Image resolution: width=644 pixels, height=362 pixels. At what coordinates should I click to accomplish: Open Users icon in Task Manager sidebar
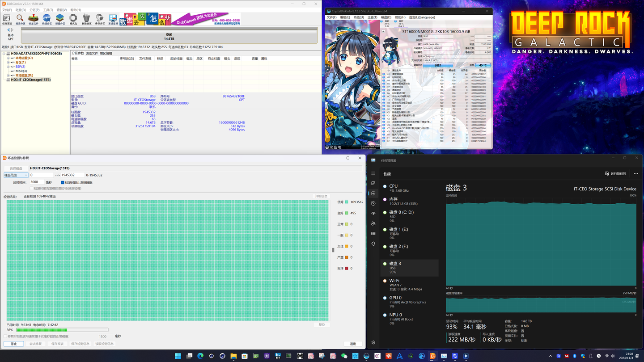373,223
